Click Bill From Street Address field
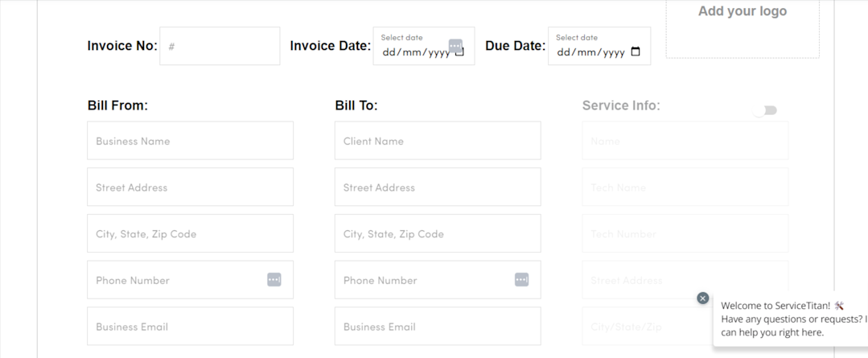 (190, 187)
